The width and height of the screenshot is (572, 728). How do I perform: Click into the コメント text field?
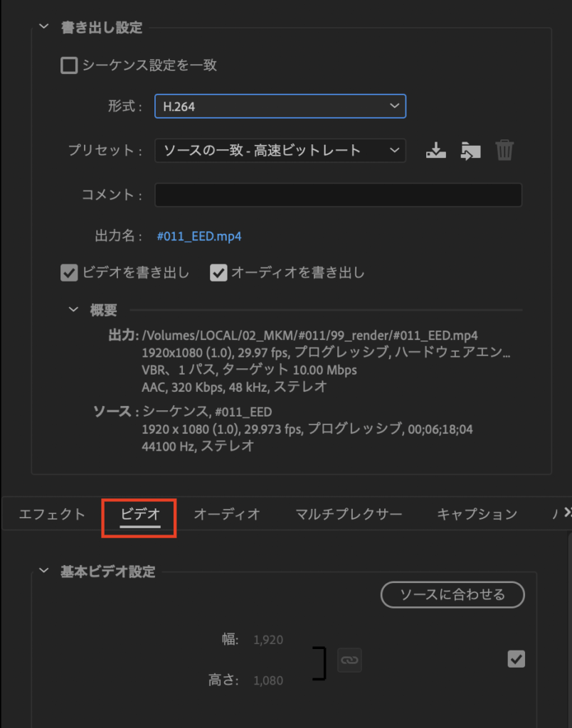(338, 195)
